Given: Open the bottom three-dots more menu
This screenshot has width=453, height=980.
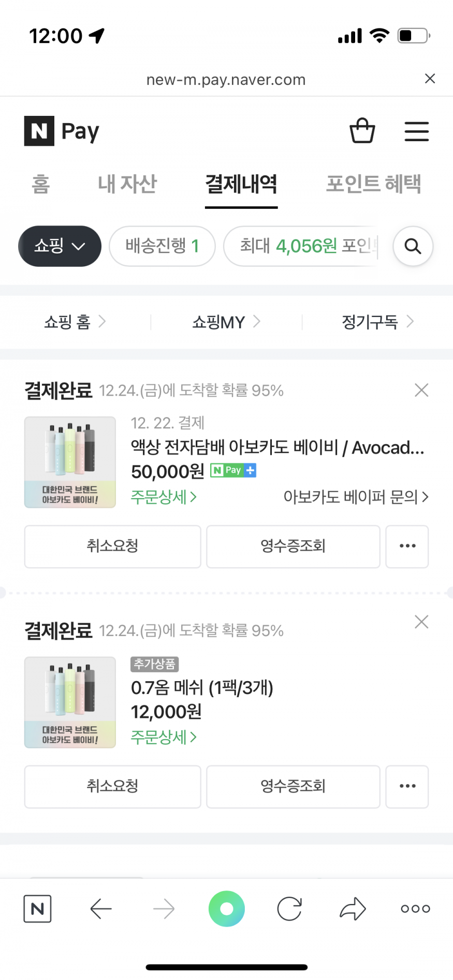Looking at the screenshot, I should point(415,909).
